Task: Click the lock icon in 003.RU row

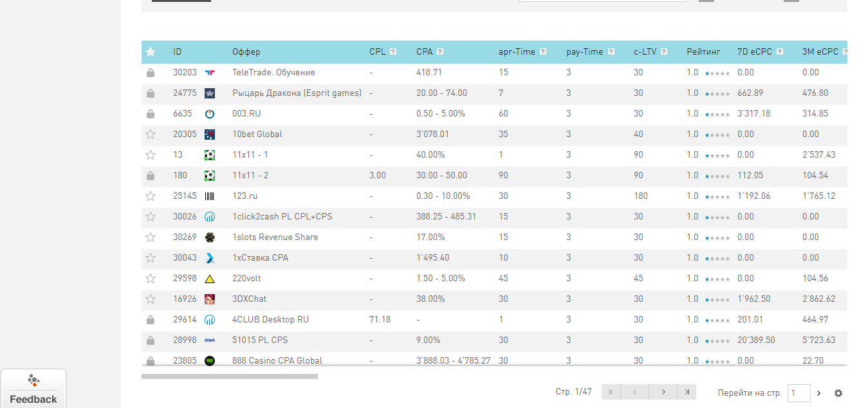Action: point(151,114)
